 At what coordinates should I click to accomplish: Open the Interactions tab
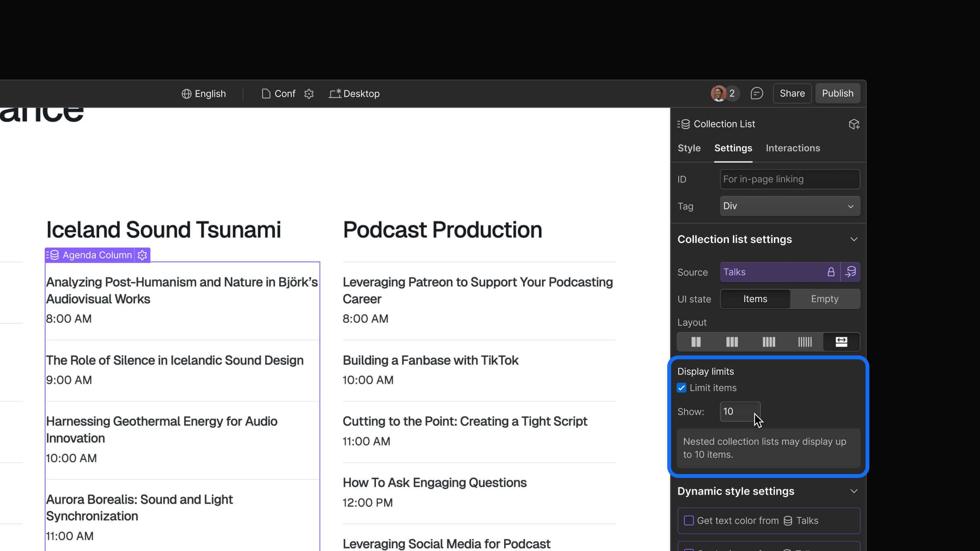[793, 148]
